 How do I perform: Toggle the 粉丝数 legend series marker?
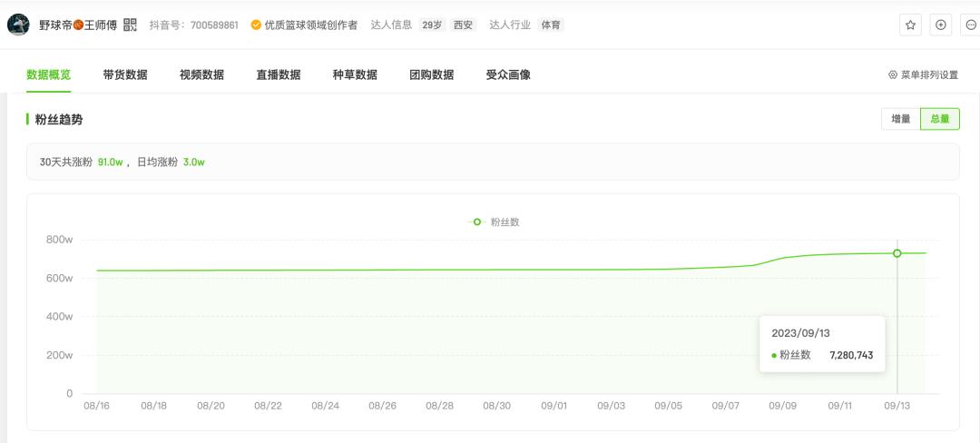[x=477, y=221]
